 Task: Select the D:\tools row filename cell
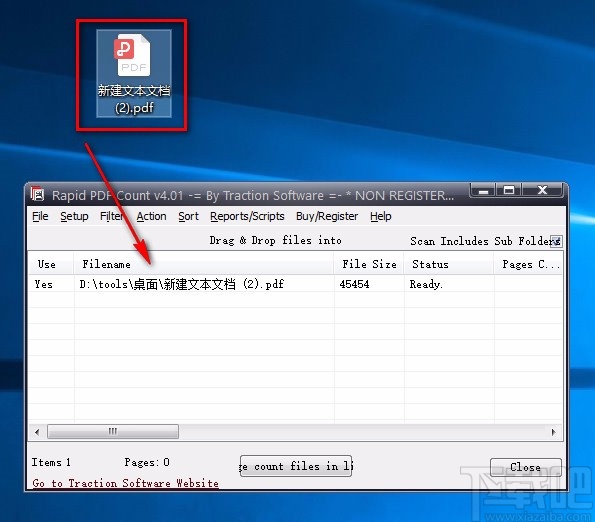(204, 284)
